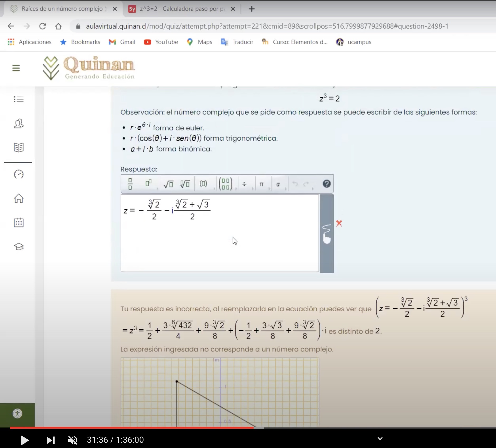Open the division operators palette
The width and height of the screenshot is (496, 448).
point(244,184)
